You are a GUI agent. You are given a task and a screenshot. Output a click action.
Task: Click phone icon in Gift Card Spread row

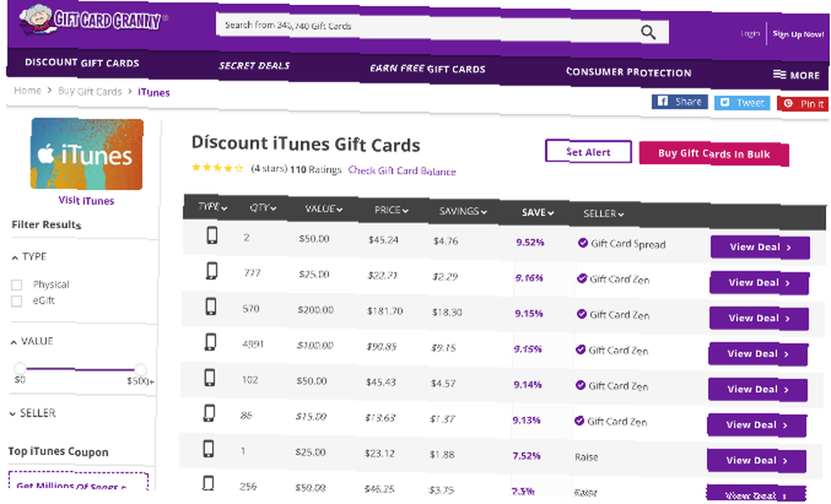click(212, 235)
